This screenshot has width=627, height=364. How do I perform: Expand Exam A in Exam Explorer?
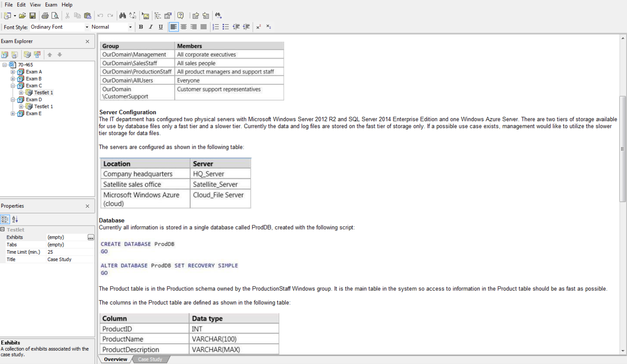point(13,72)
